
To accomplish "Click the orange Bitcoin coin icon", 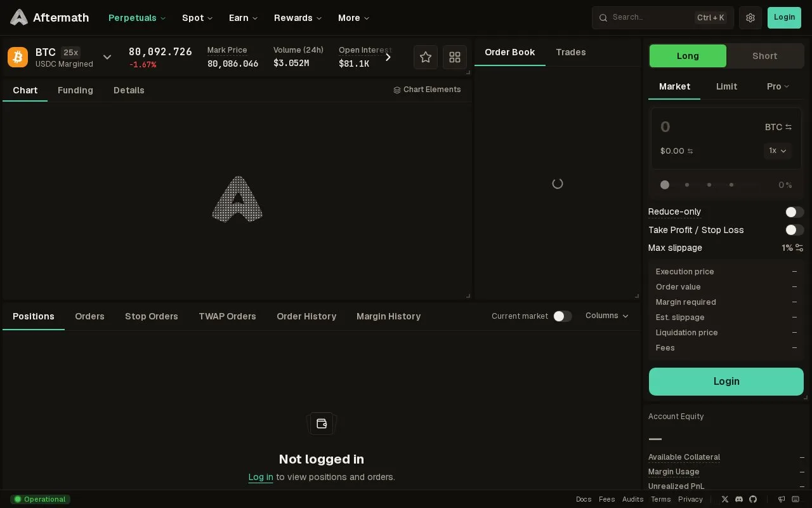I will point(18,57).
